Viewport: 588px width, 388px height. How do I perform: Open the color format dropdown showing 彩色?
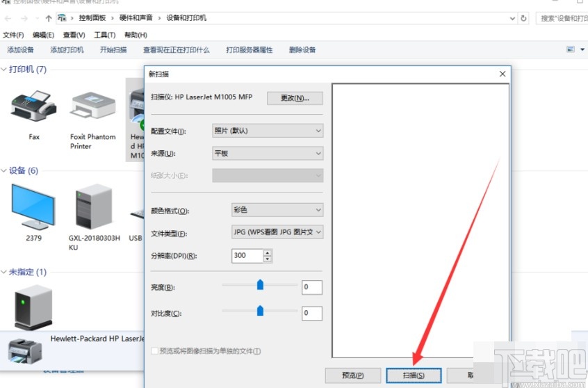(x=277, y=210)
